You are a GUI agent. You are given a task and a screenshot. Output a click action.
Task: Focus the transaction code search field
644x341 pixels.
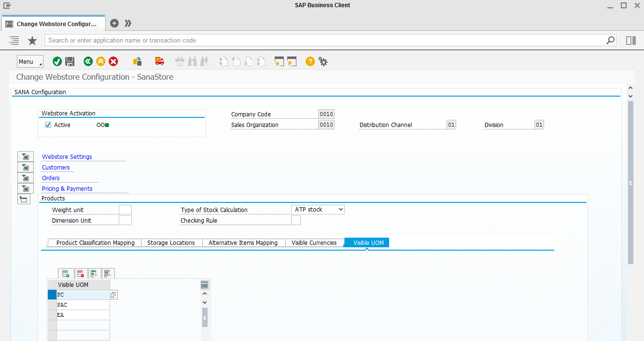point(325,40)
